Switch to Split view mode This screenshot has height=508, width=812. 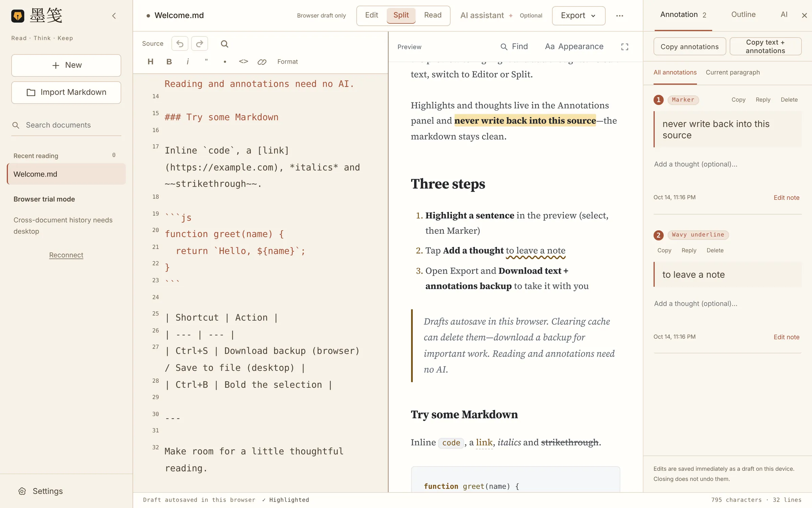click(401, 15)
